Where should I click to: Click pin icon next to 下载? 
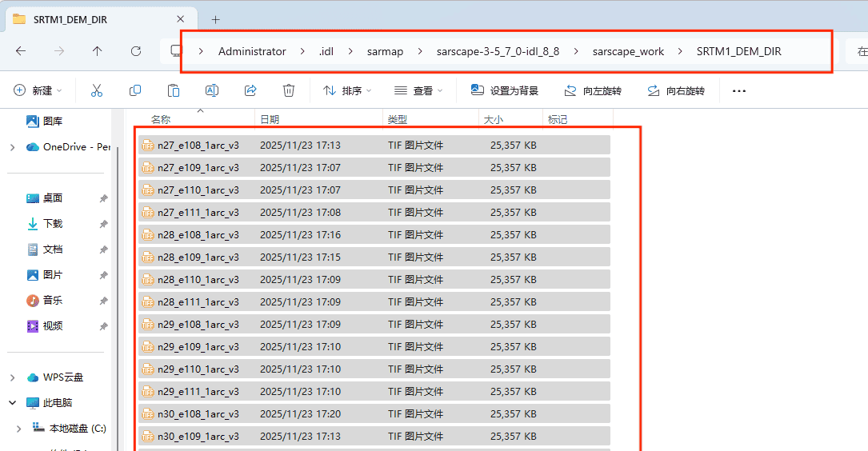[x=103, y=224]
